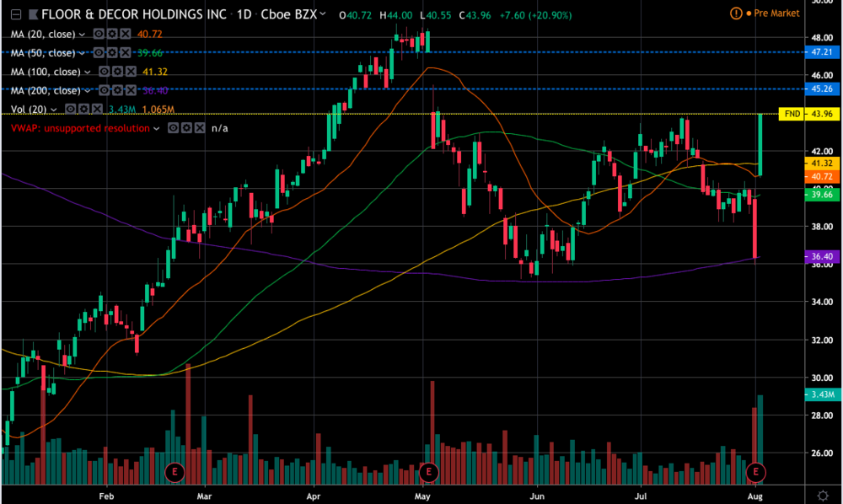
Task: Collapse the indicator legend with minus box
Action: tap(16, 15)
